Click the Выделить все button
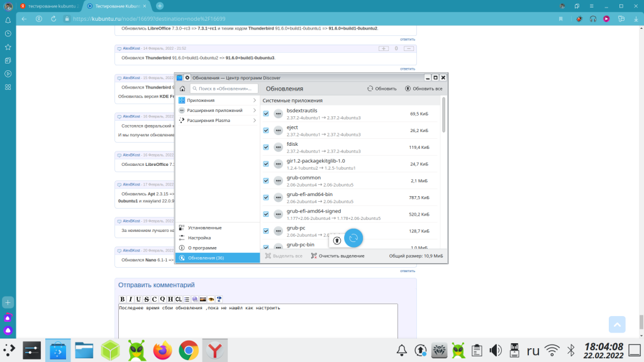 click(284, 256)
